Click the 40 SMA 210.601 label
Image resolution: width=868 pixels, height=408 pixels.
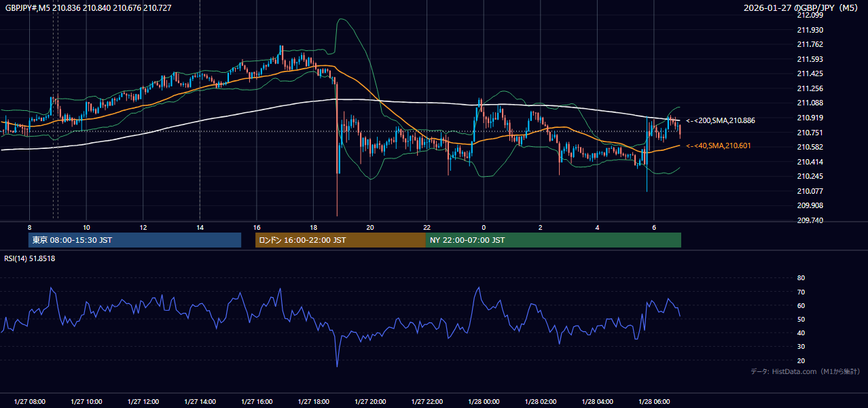(x=719, y=146)
